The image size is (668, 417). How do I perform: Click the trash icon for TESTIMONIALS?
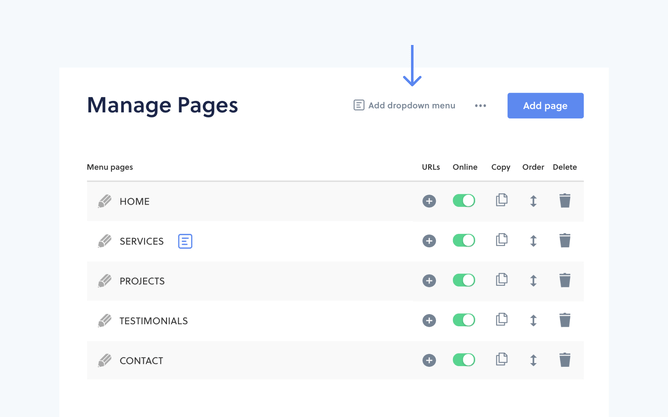coord(565,320)
